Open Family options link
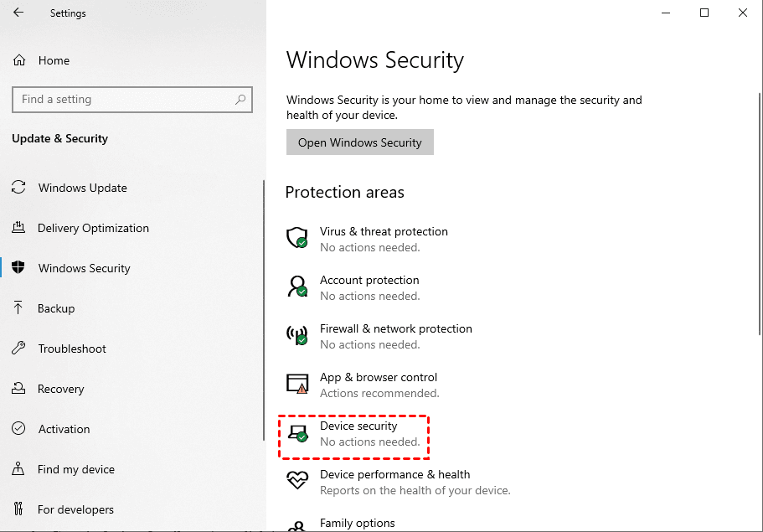Screen dimensions: 763x532 (x=357, y=523)
